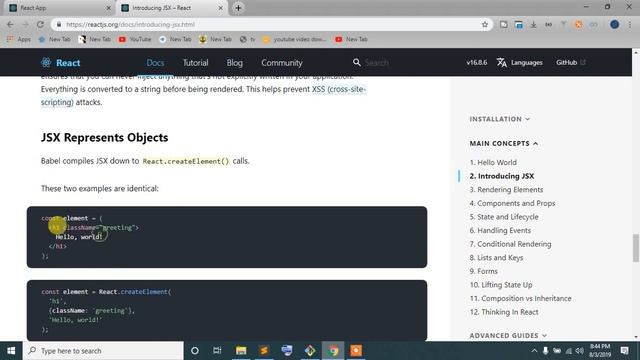
Task: Click the Chrome profile avatar
Action: (614, 24)
